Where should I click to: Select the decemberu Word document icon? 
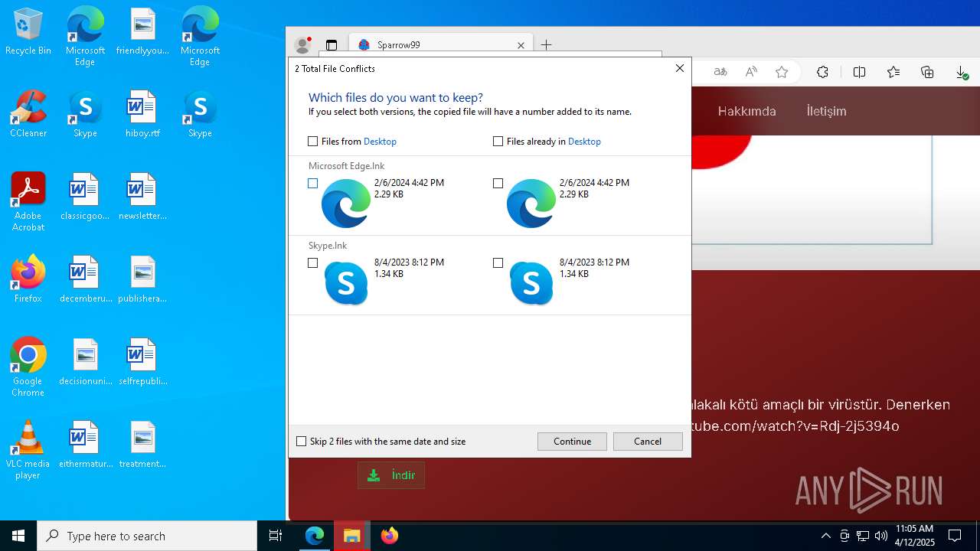(x=85, y=280)
